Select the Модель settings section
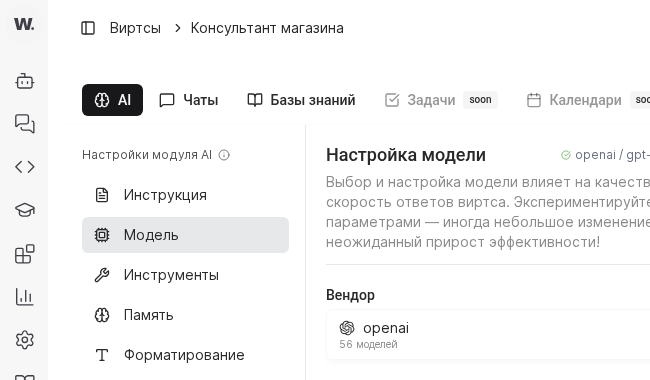650x380 pixels. [x=185, y=235]
